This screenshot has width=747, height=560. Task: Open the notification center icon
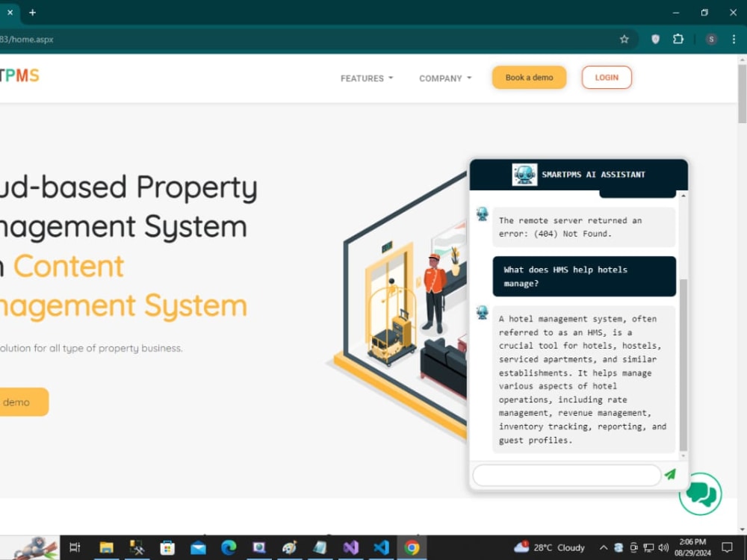pos(727,547)
